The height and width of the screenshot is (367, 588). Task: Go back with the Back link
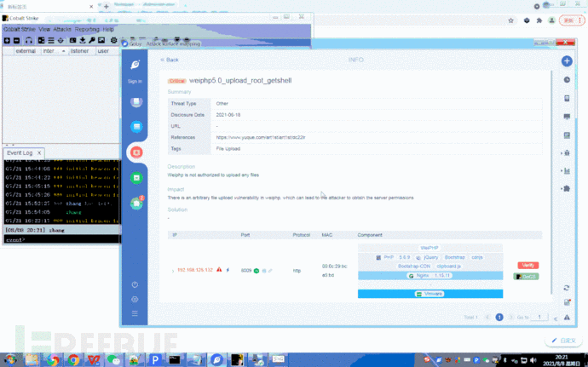(x=170, y=60)
